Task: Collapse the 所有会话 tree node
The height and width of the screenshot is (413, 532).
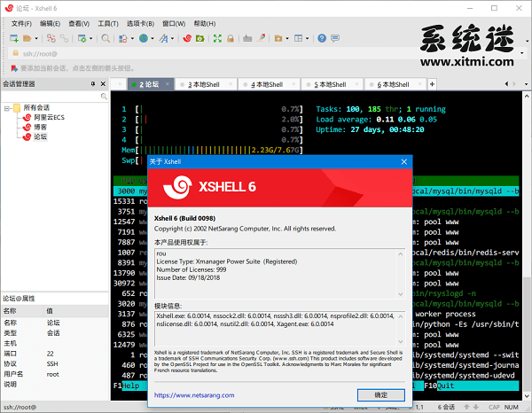Action: click(x=6, y=108)
